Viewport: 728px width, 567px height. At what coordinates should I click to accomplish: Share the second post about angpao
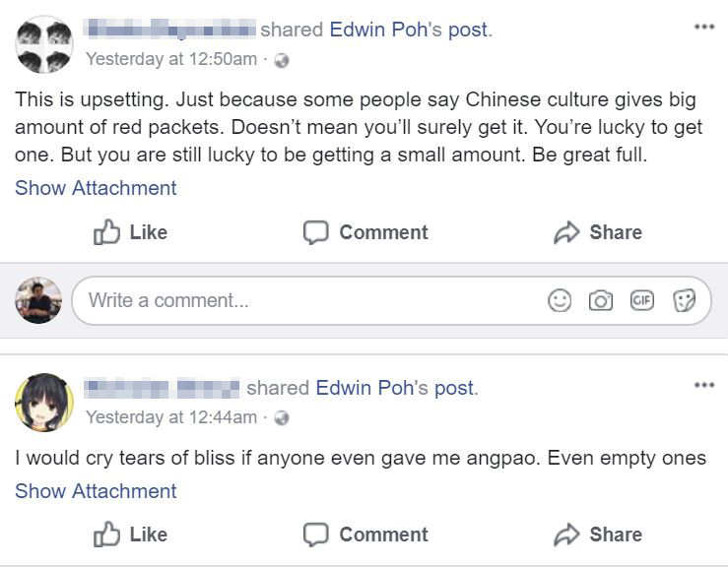click(x=598, y=535)
